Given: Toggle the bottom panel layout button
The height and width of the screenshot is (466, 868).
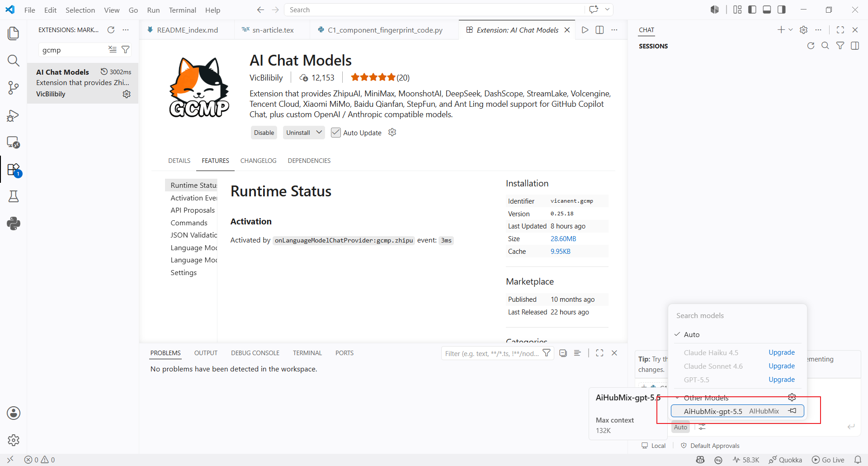Looking at the screenshot, I should coord(767,10).
